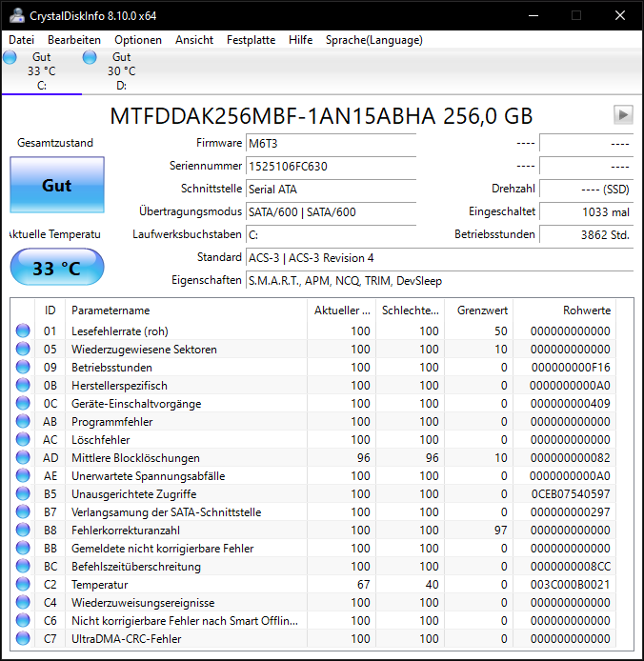644x661 pixels.
Task: Click status orb of Wiederzuweisungsereignisse row
Action: tap(23, 602)
